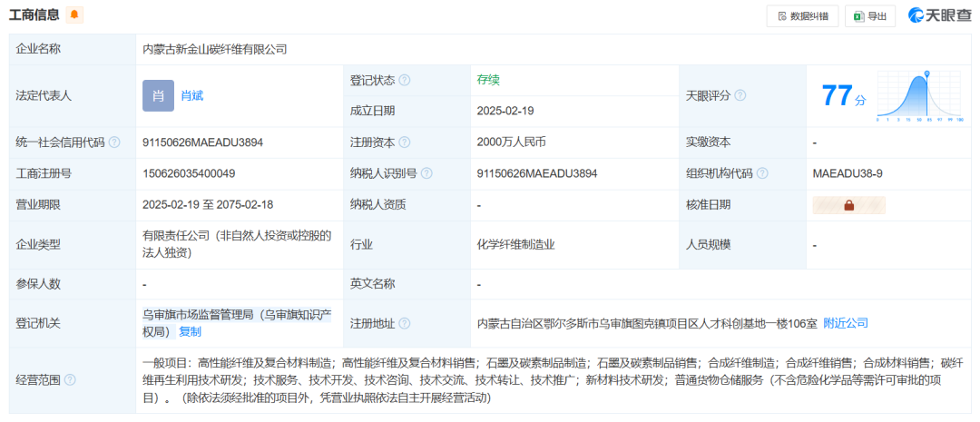Click the 参保人数 label cell
The height and width of the screenshot is (422, 980).
73,284
